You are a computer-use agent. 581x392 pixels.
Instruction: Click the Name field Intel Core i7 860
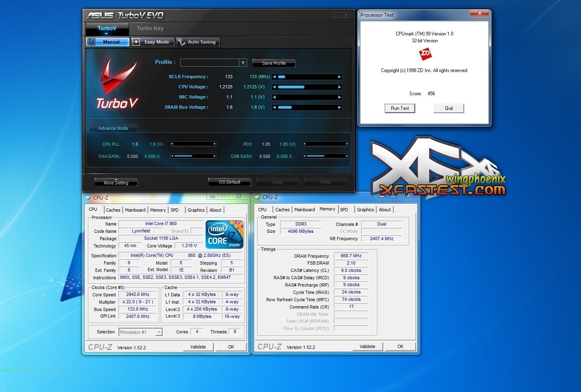point(161,224)
